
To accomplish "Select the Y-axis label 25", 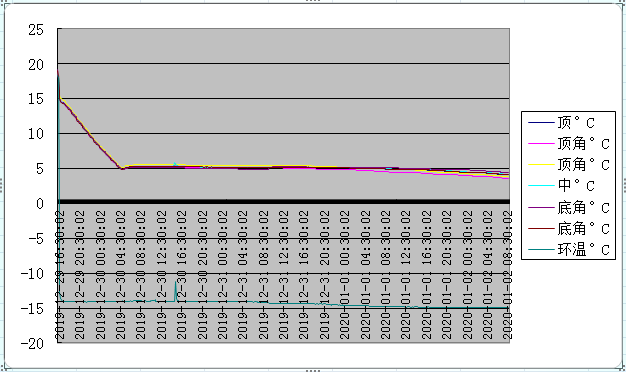I will click(36, 30).
